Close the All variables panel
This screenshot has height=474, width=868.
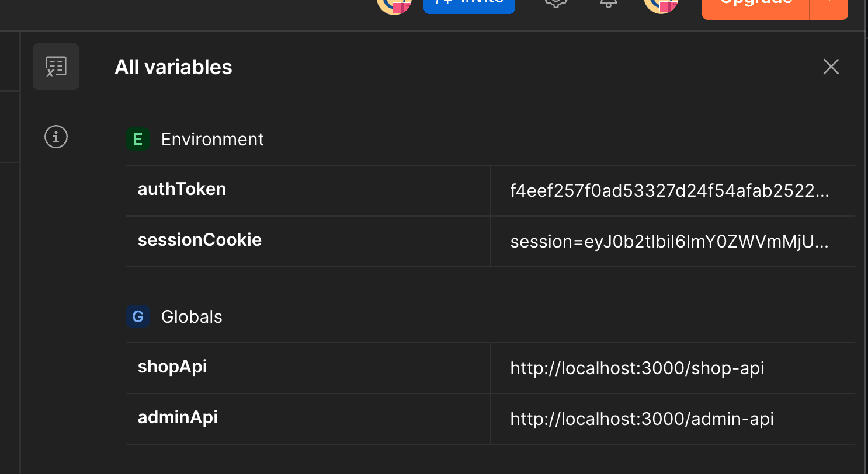click(x=831, y=67)
